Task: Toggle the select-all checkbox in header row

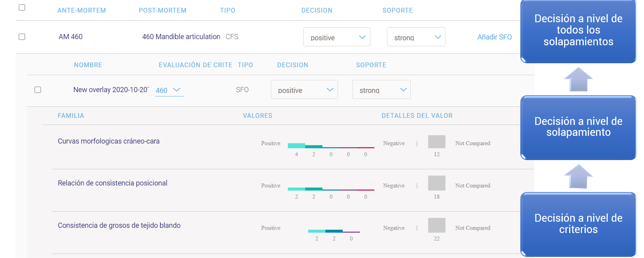Action: (x=22, y=7)
